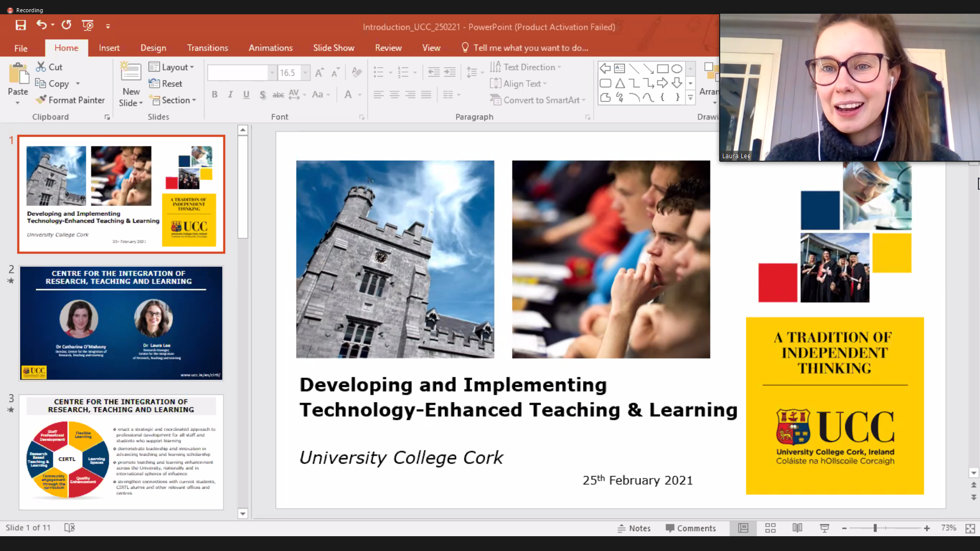Show the Notes pane

(634, 528)
